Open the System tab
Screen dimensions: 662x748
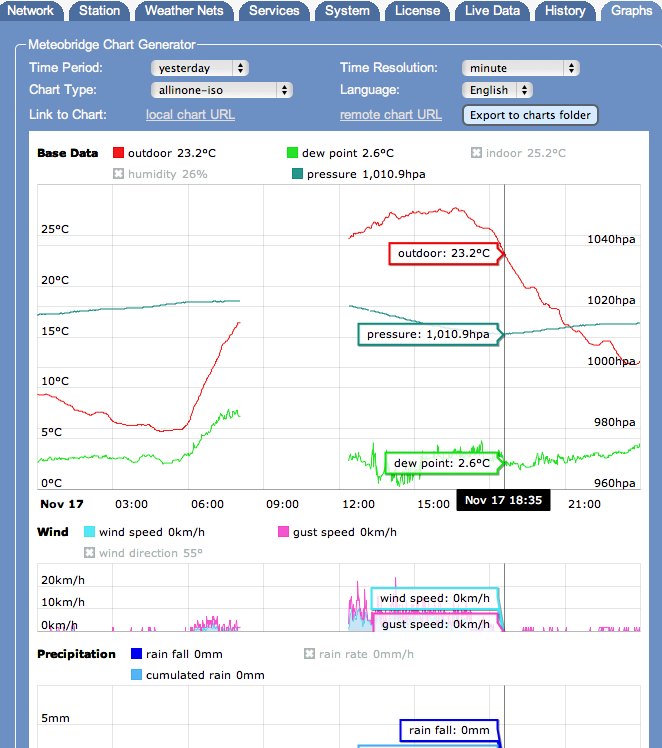(x=347, y=10)
